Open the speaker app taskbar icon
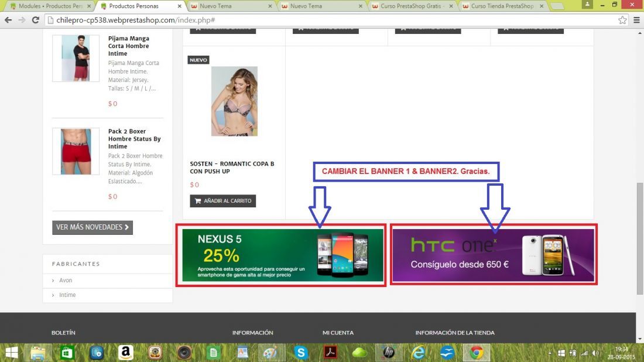Viewport: 644px width, 362px height. coord(184,353)
